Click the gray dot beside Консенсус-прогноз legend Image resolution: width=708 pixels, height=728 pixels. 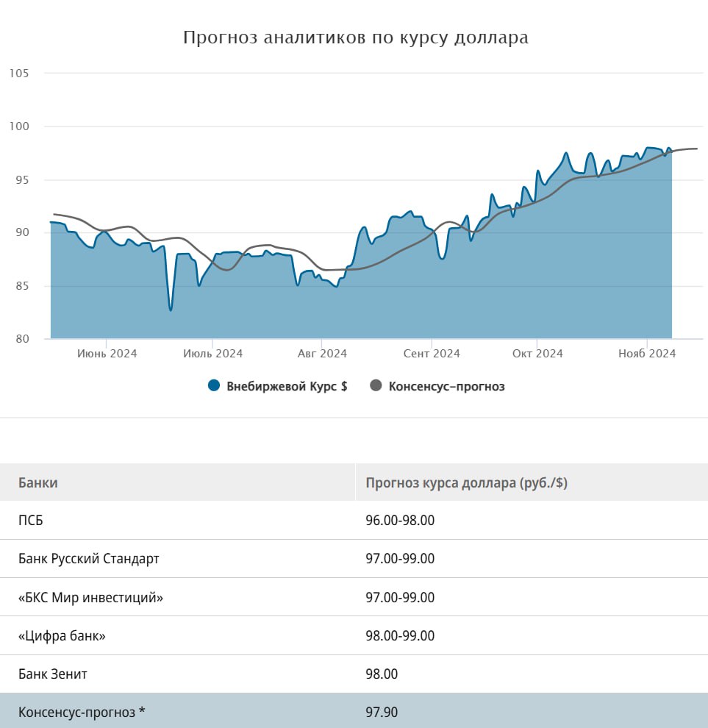tap(376, 386)
